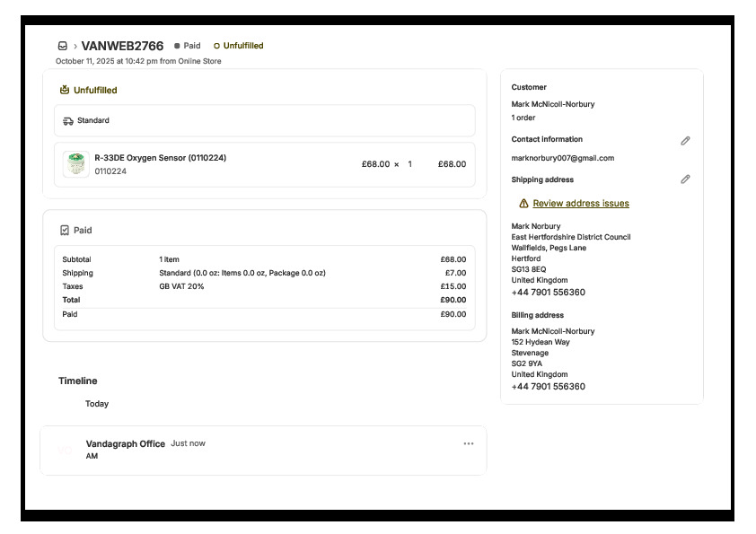Open customer Mark McNicoll-Norbury profile
Viewport: 756px width, 534px height.
point(552,104)
